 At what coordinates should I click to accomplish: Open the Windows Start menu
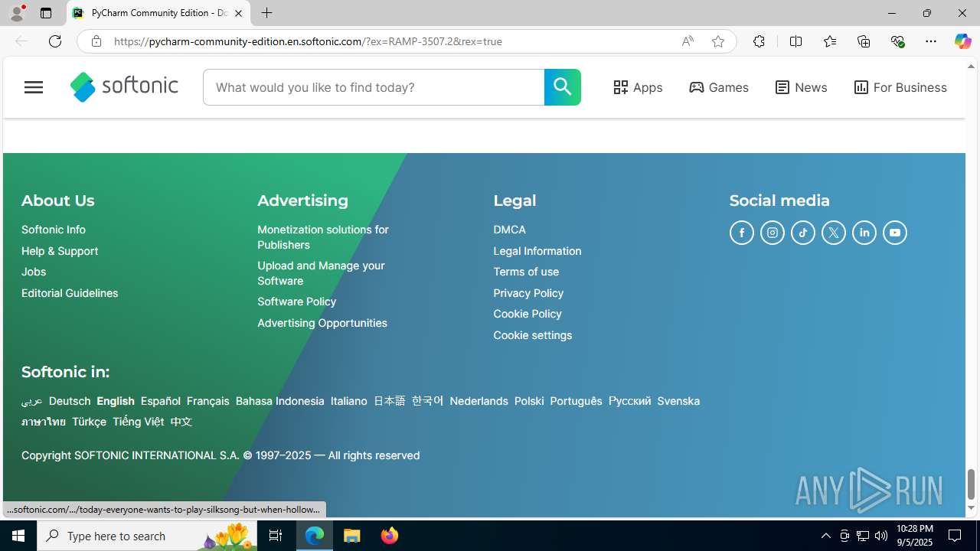pyautogui.click(x=18, y=536)
